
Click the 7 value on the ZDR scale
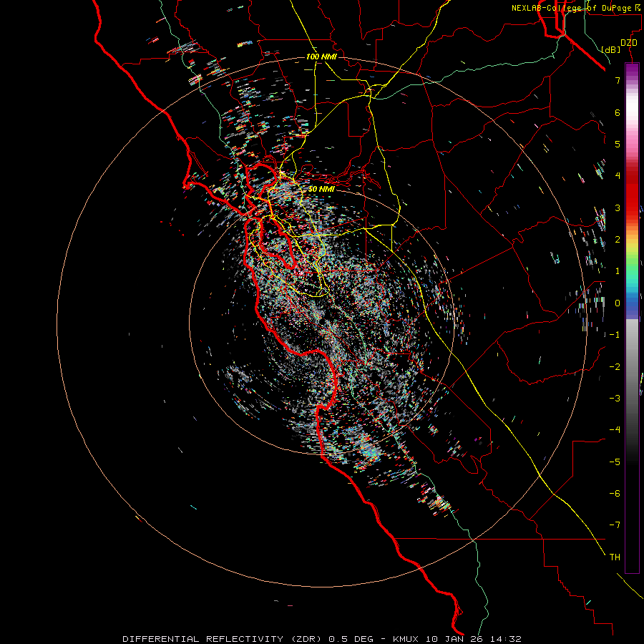(618, 80)
